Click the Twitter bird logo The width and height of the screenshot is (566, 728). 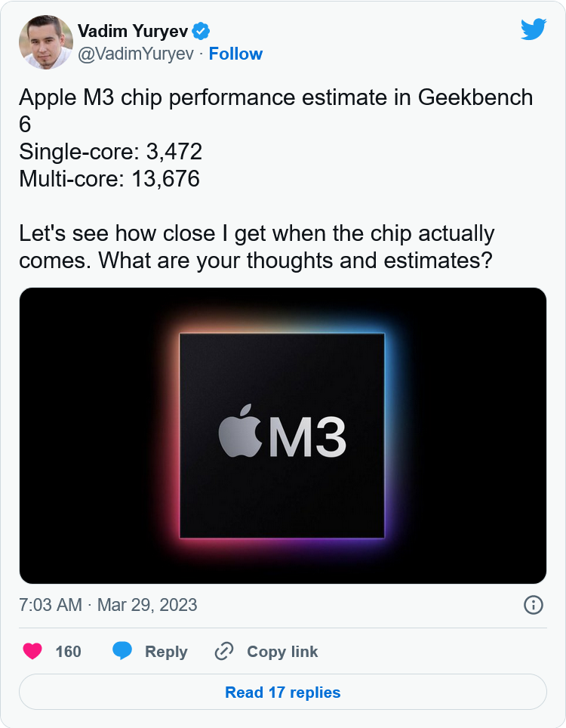coord(533,29)
